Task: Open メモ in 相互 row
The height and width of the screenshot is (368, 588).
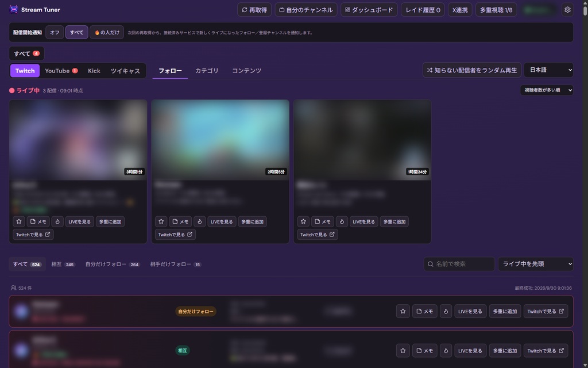Action: (424, 350)
